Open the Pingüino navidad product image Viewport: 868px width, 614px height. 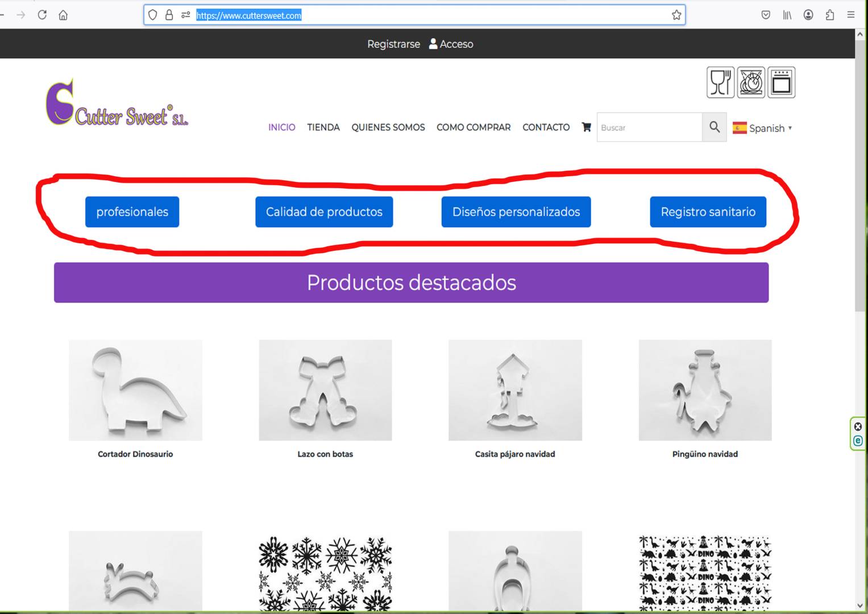coord(705,390)
